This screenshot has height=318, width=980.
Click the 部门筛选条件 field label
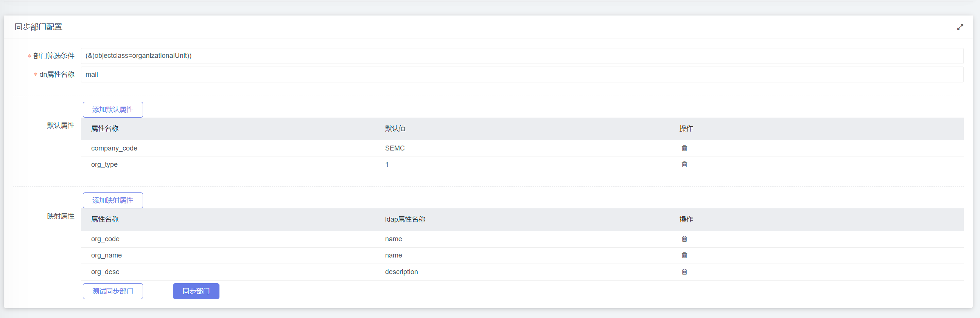pyautogui.click(x=54, y=56)
